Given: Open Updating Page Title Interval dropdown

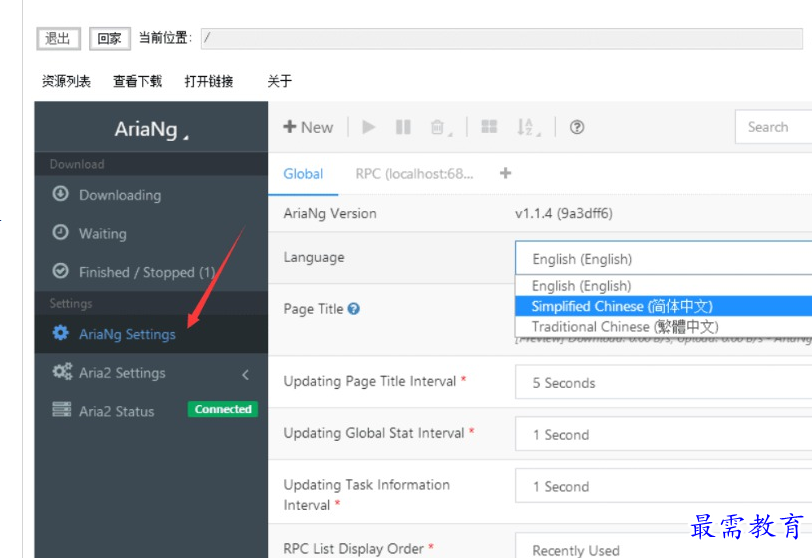Looking at the screenshot, I should [x=663, y=383].
